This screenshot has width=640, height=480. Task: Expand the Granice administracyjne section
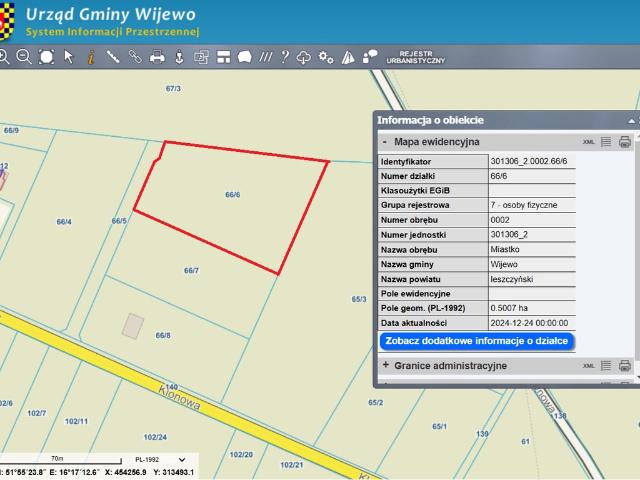click(385, 366)
